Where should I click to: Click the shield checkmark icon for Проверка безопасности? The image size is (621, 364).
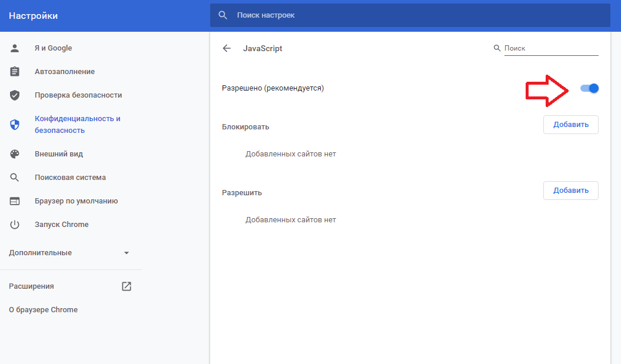pos(15,95)
